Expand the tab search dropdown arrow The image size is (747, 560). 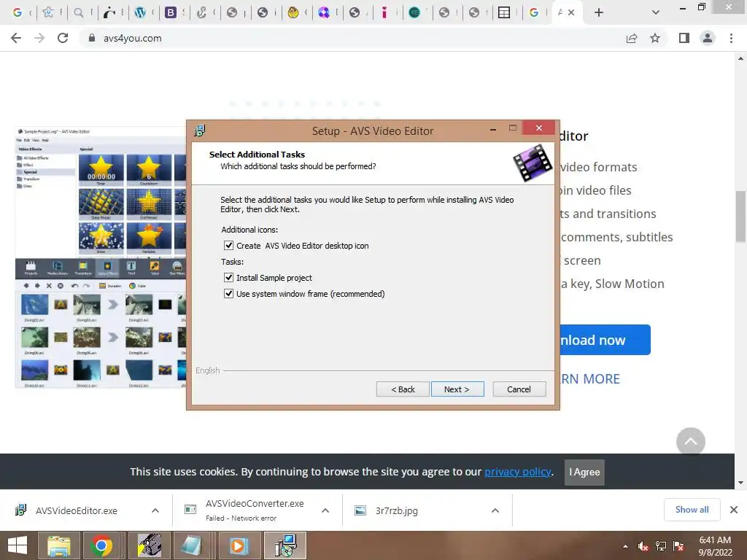(656, 12)
